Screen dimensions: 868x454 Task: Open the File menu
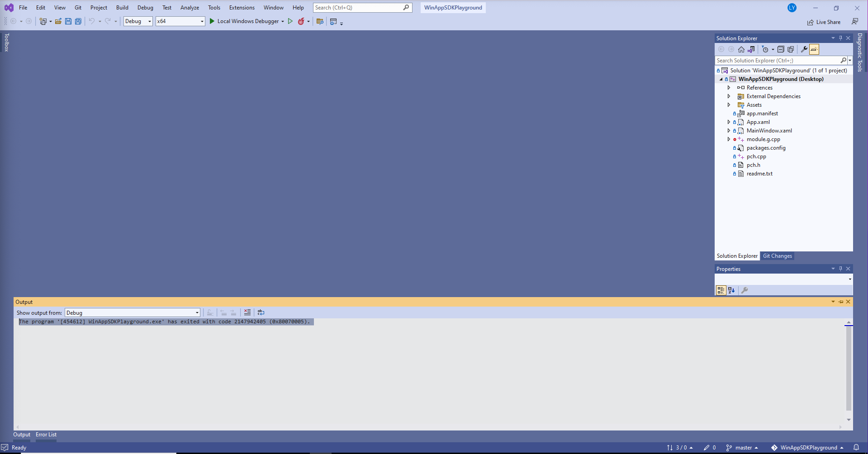[x=23, y=8]
